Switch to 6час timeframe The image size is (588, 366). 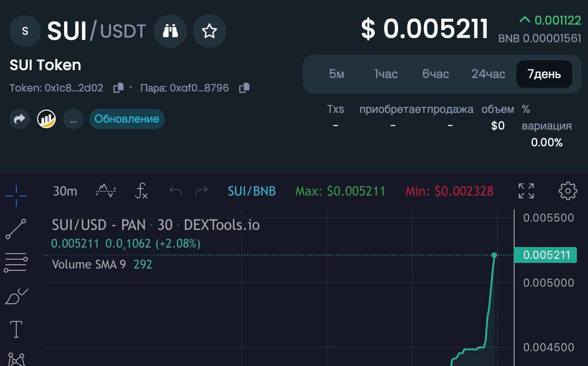(436, 74)
